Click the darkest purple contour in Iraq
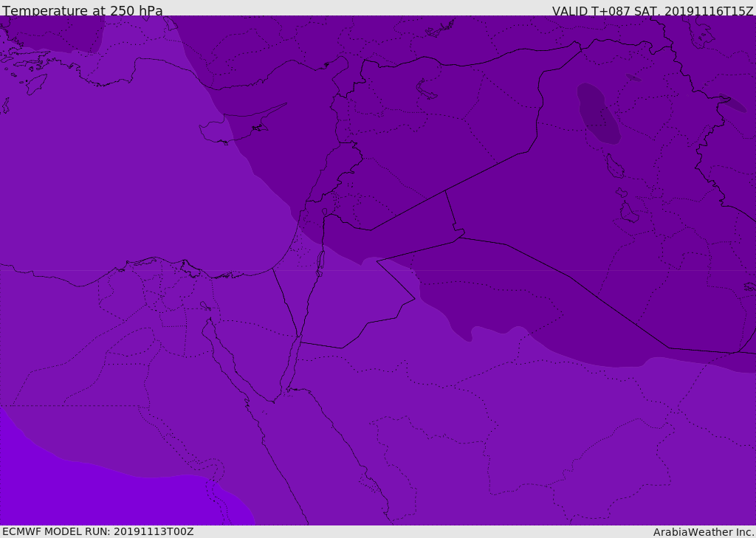This screenshot has width=756, height=538. tap(598, 114)
